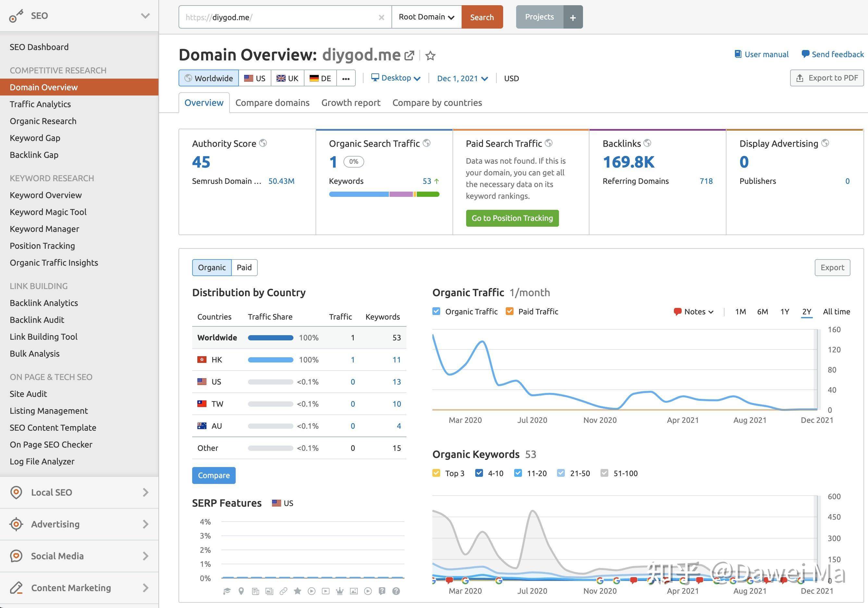Click the Social Media chat icon

pos(16,556)
